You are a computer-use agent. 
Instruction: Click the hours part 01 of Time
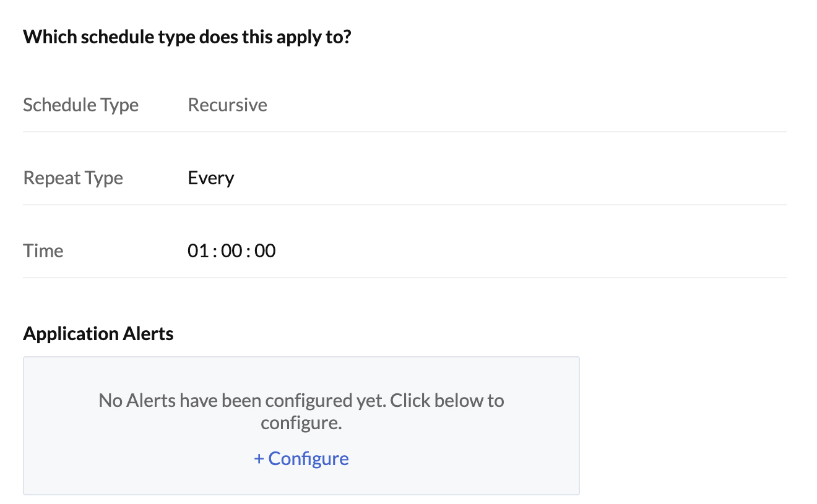click(x=197, y=251)
